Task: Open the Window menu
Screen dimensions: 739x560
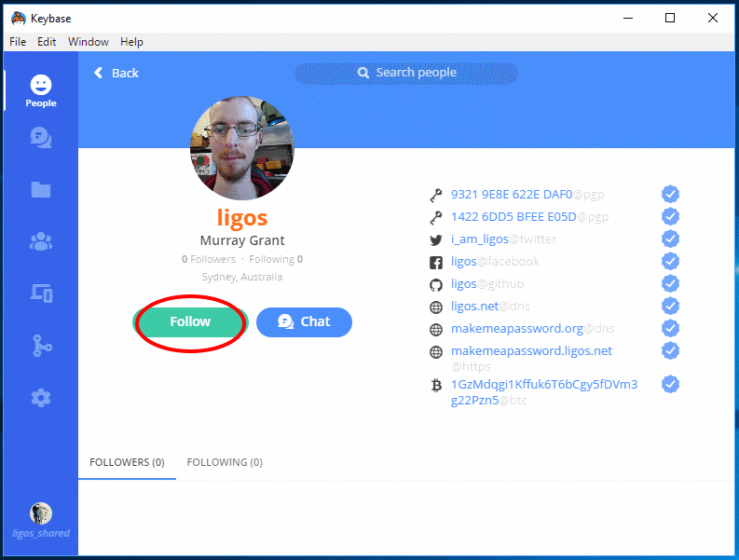Action: pyautogui.click(x=89, y=42)
